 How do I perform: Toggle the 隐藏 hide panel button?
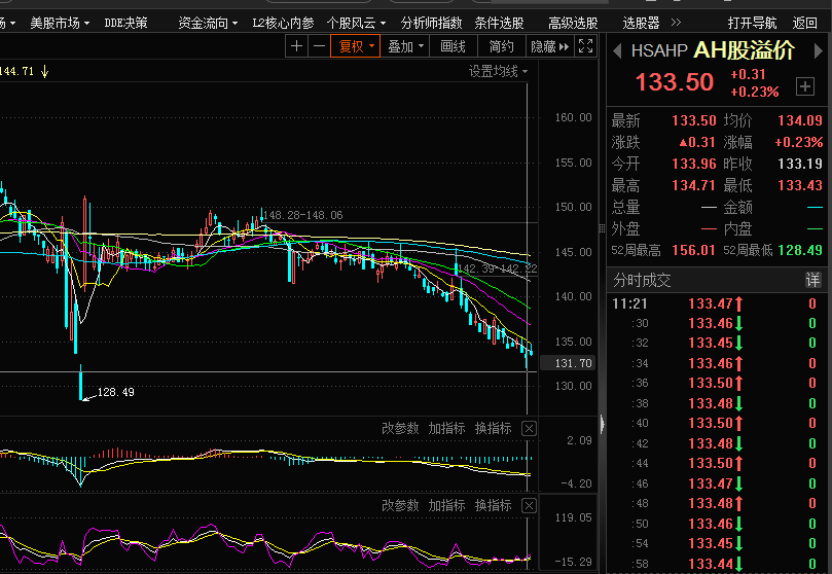[x=549, y=46]
